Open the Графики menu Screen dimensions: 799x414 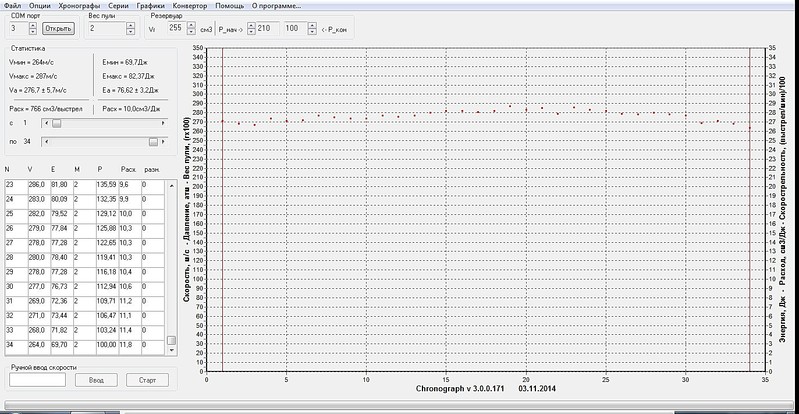150,7
